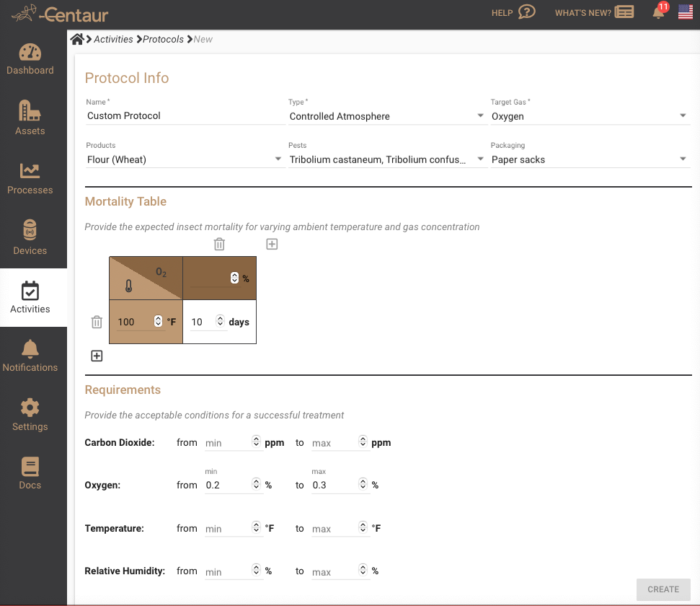Click the Protocols breadcrumb link
700x606 pixels.
click(x=163, y=39)
